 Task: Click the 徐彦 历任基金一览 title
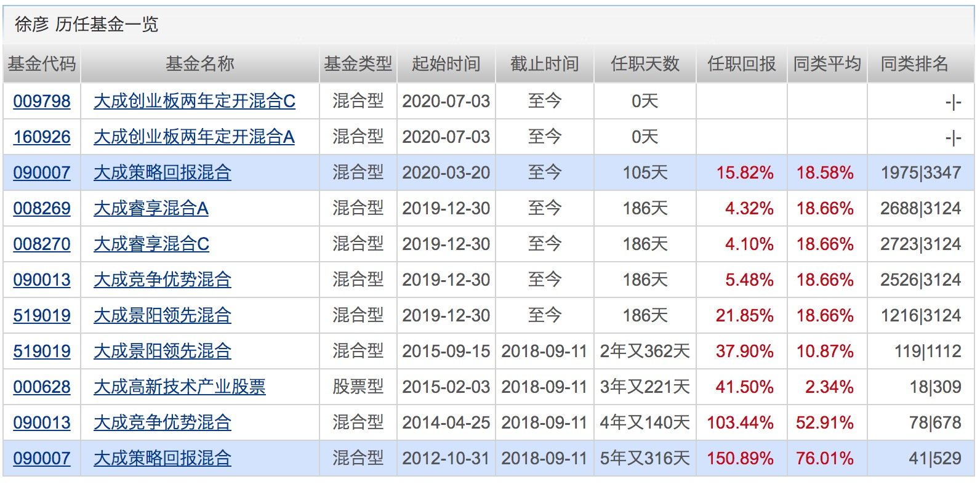[87, 24]
